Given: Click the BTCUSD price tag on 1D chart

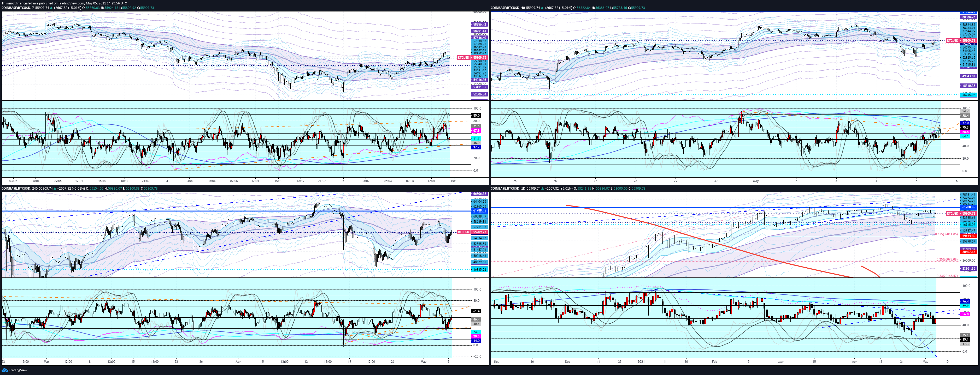Looking at the screenshot, I should point(953,214).
